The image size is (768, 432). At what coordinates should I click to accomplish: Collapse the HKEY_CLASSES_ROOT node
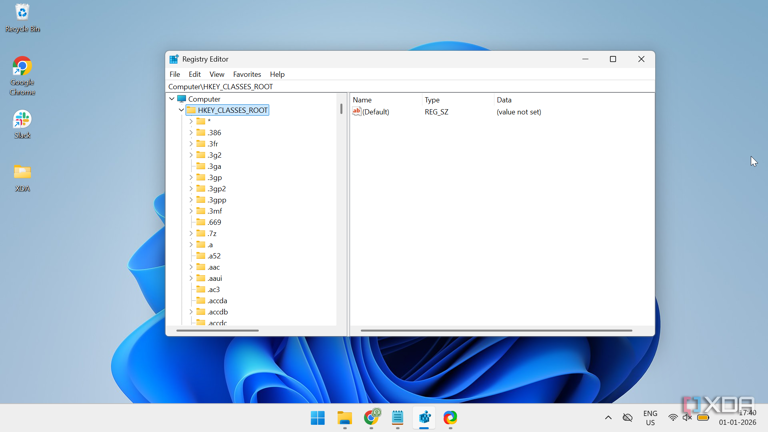pyautogui.click(x=181, y=110)
